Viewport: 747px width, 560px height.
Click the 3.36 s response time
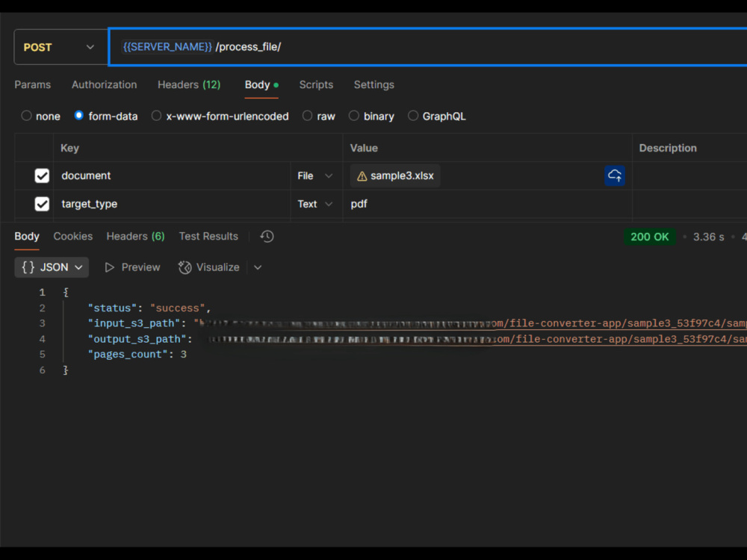point(708,237)
